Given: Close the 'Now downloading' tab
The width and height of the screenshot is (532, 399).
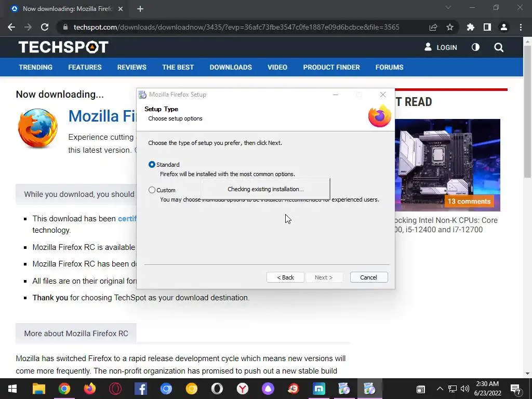Looking at the screenshot, I should (x=121, y=9).
